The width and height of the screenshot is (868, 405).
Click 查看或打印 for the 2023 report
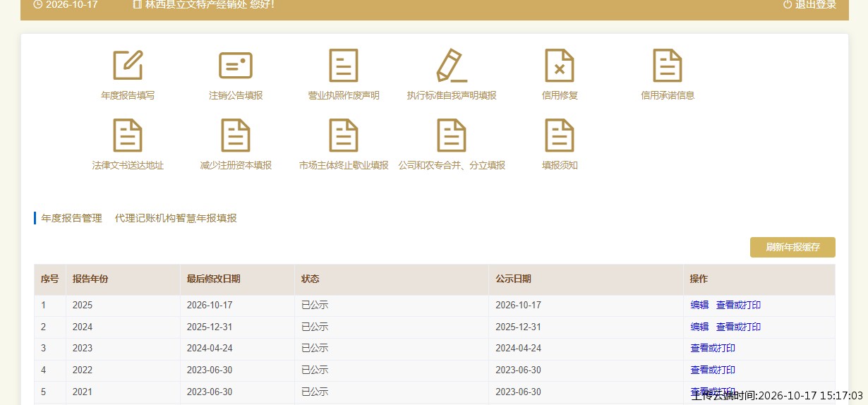click(713, 348)
